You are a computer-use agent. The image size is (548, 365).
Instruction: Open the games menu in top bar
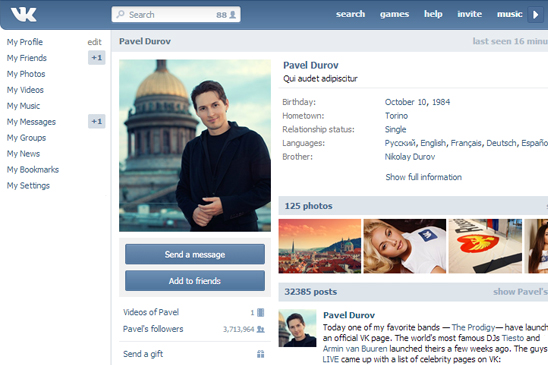click(x=394, y=14)
